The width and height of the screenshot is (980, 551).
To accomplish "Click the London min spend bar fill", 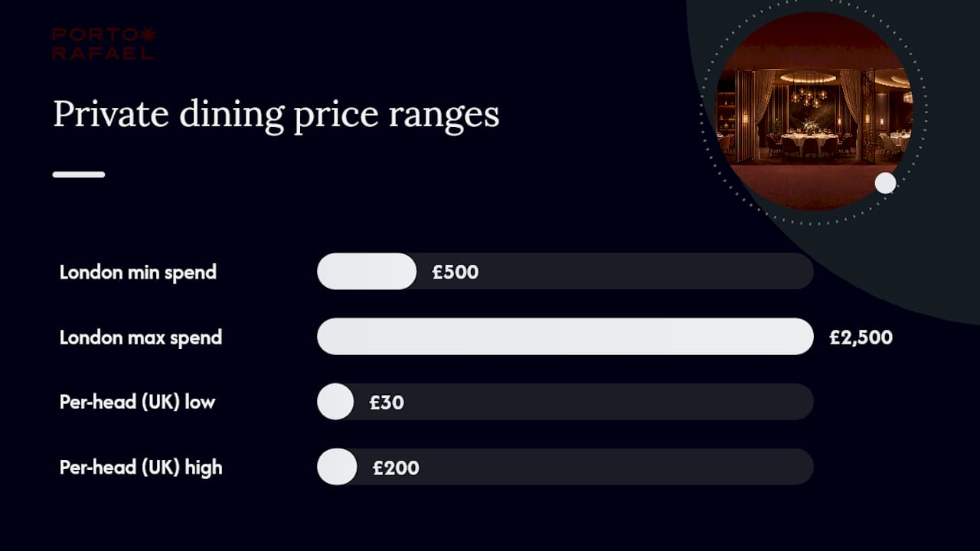I will (x=367, y=271).
